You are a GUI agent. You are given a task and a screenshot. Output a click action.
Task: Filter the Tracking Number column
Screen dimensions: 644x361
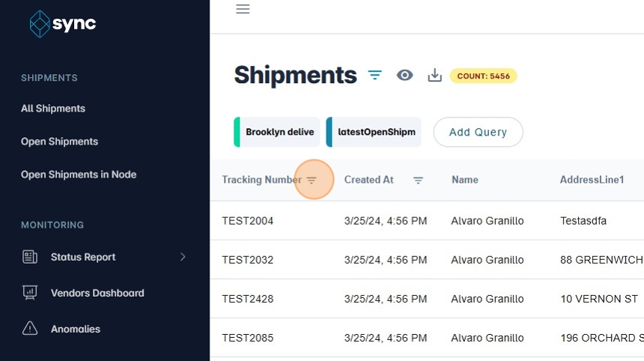tap(312, 180)
